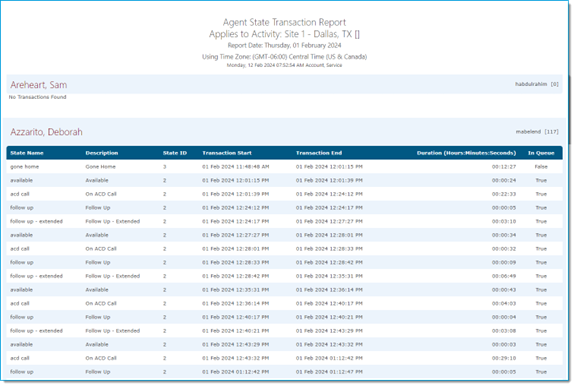Select the "Gone Home" description cell
Viewport: 574px width, 386px height.
[100, 167]
